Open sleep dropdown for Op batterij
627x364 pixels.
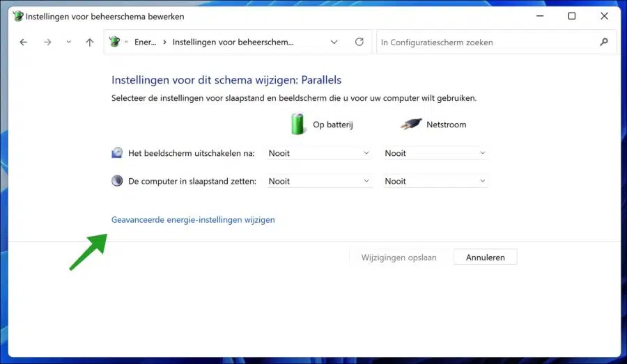(x=320, y=181)
